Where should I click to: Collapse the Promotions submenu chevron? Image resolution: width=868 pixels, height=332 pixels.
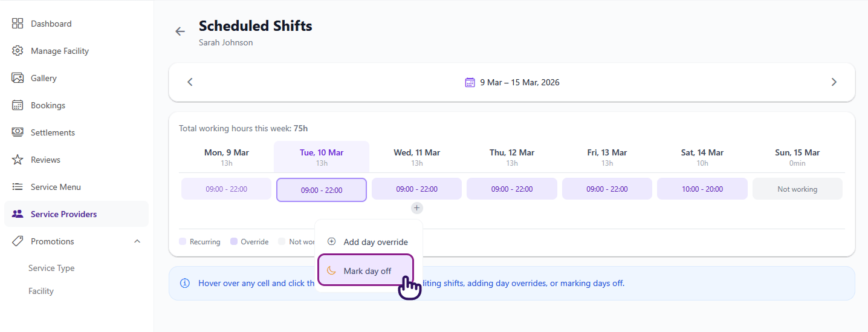[x=137, y=241]
